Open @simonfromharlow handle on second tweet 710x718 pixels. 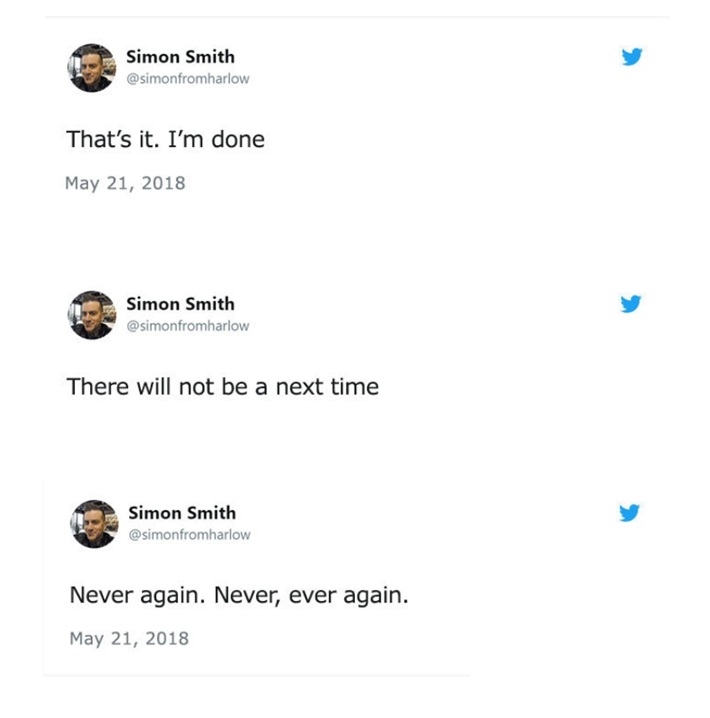187,326
